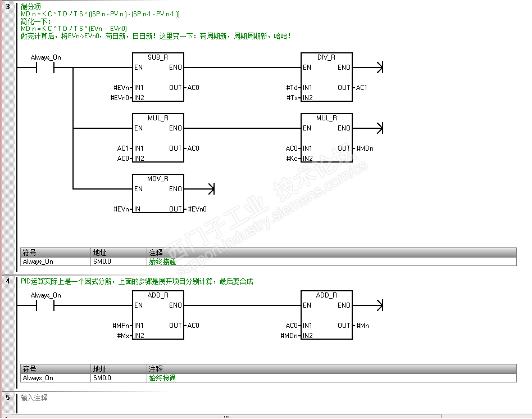The width and height of the screenshot is (532, 419).
Task: Click Always_On cell in network 4 table
Action: (56, 378)
